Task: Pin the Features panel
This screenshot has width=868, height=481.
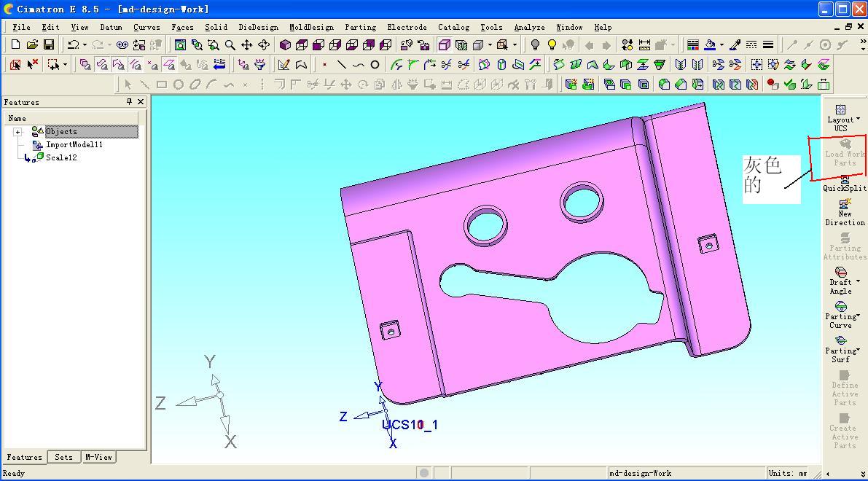Action: click(x=130, y=102)
